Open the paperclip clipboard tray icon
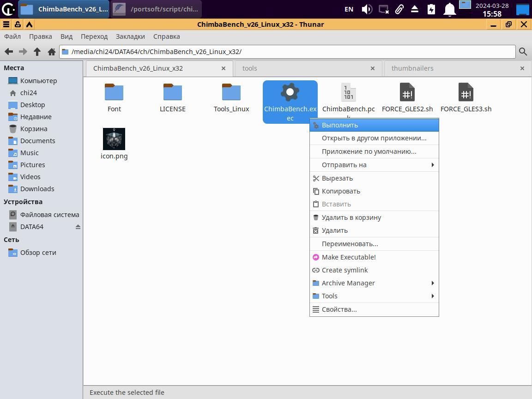The width and height of the screenshot is (532, 399). (399, 9)
